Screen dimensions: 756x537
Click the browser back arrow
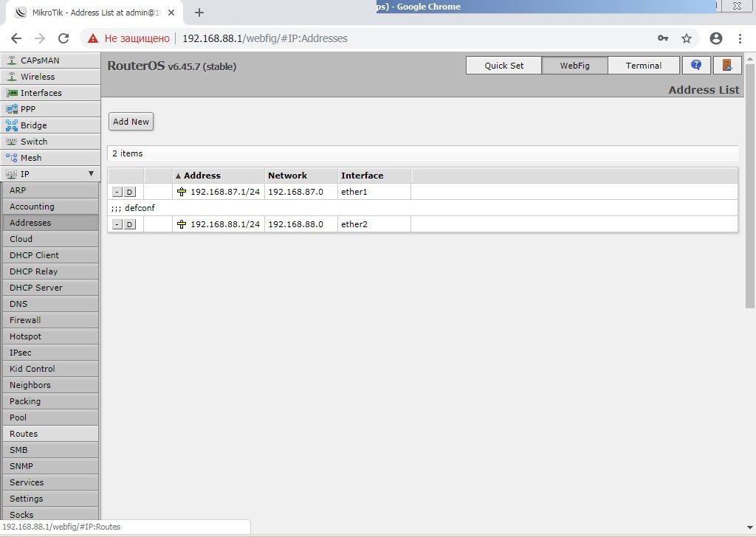tap(16, 38)
